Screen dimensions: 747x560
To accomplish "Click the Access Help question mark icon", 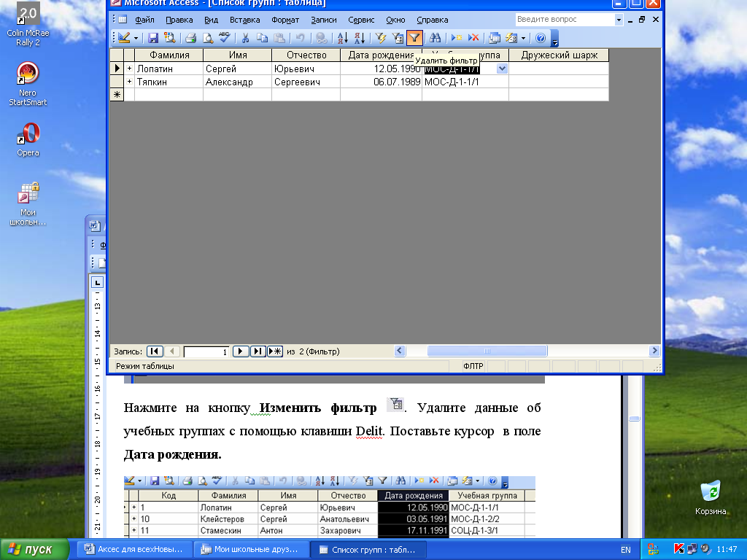I will click(x=541, y=38).
